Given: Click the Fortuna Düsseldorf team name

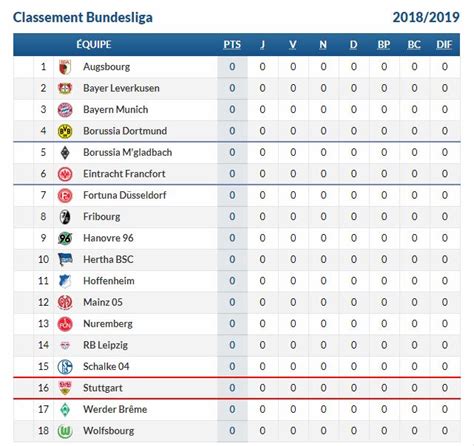Looking at the screenshot, I should 125,195.
